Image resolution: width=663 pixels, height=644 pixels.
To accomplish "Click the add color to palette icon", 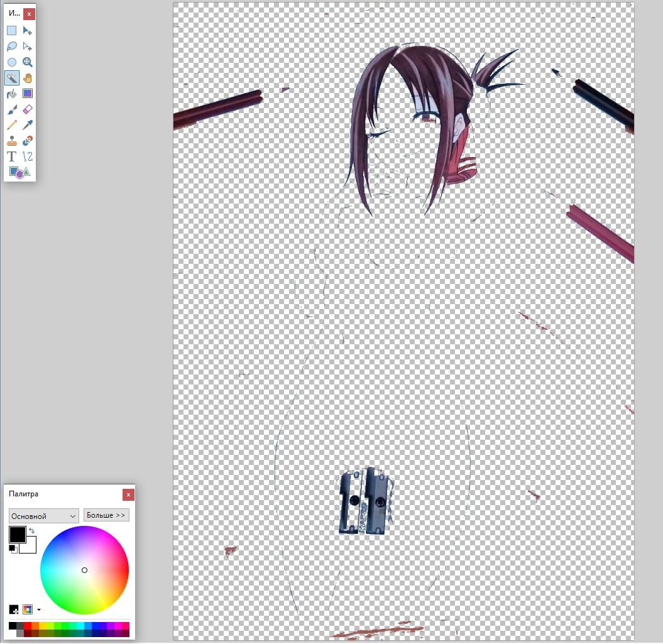I will pos(14,609).
